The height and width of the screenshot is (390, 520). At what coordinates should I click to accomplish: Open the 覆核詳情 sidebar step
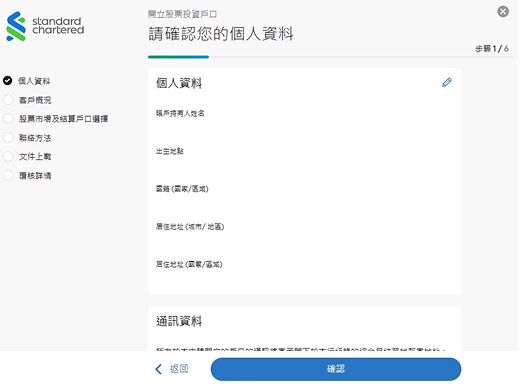pos(35,176)
